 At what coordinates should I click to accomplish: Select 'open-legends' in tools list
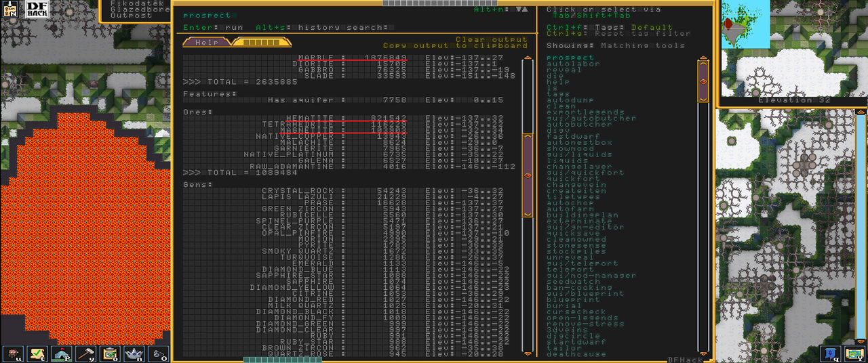point(583,319)
